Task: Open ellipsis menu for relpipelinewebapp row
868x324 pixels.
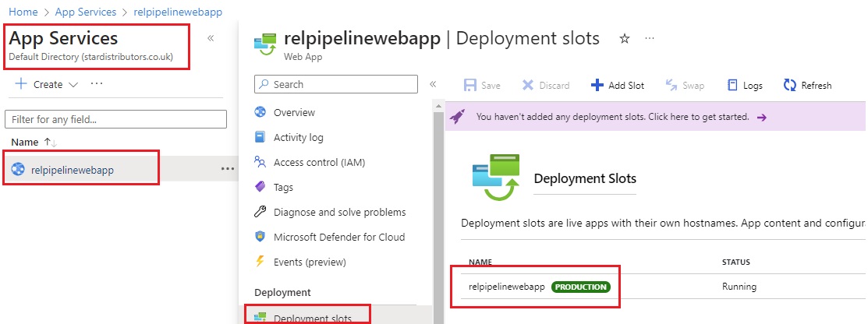Action: [x=228, y=169]
